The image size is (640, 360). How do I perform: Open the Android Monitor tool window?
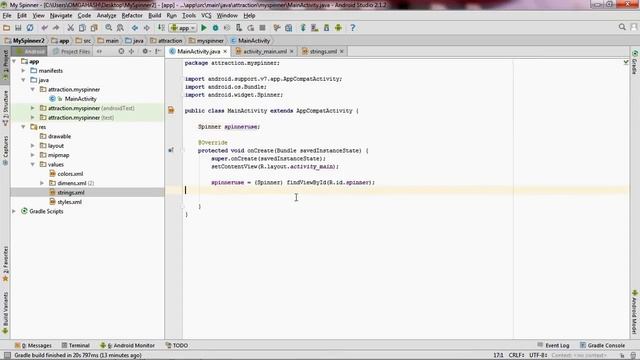point(127,345)
